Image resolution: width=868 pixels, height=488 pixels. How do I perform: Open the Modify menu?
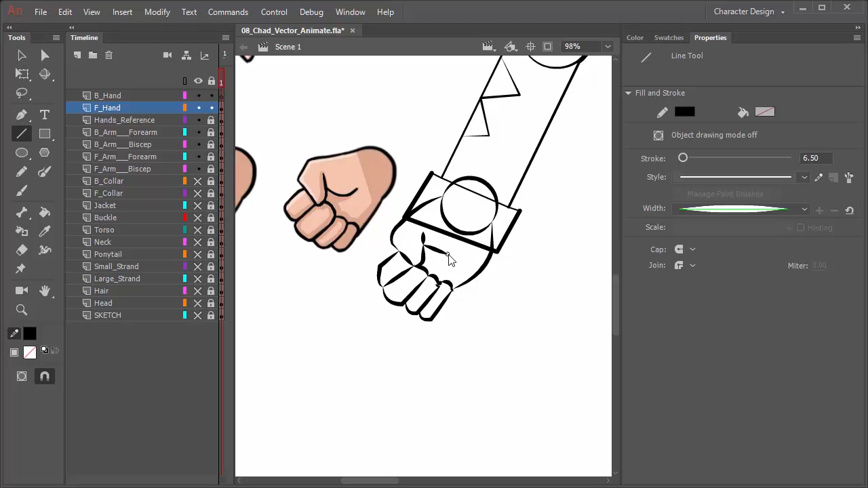tap(157, 12)
